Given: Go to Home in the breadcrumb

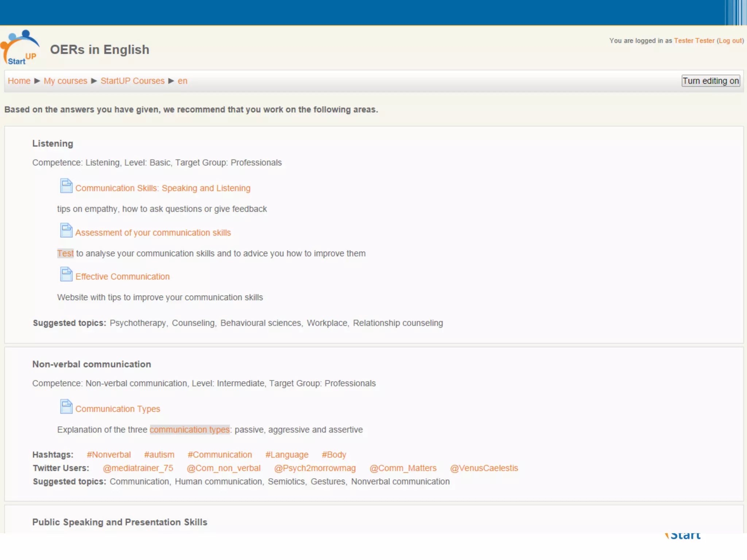Looking at the screenshot, I should coord(19,81).
